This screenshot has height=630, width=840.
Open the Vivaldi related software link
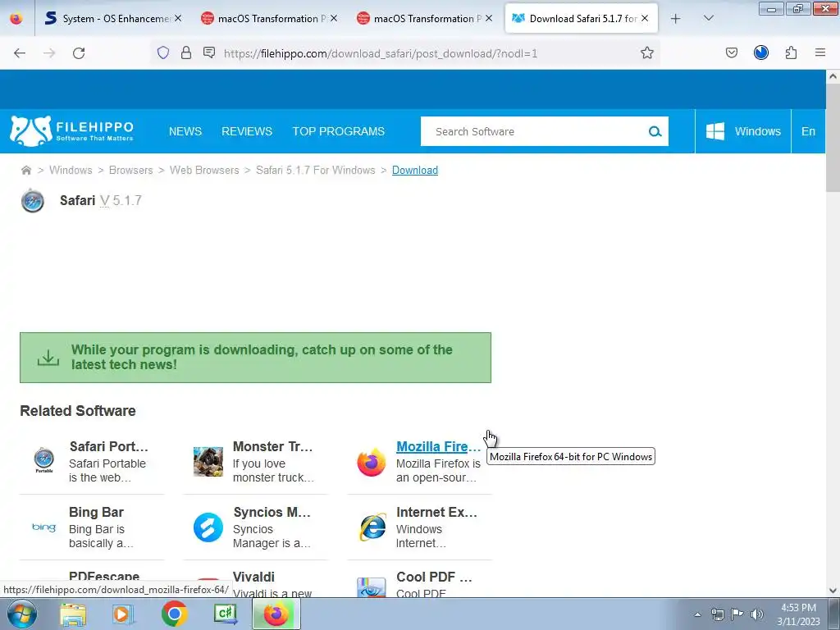click(254, 577)
